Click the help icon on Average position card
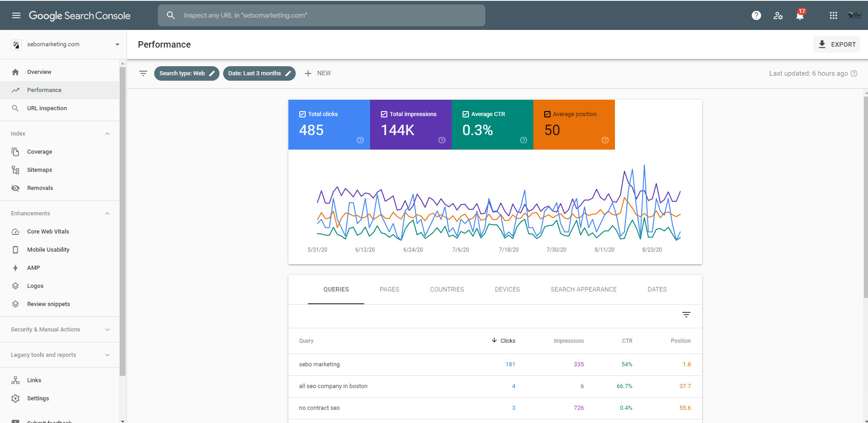This screenshot has height=423, width=868. tap(605, 140)
